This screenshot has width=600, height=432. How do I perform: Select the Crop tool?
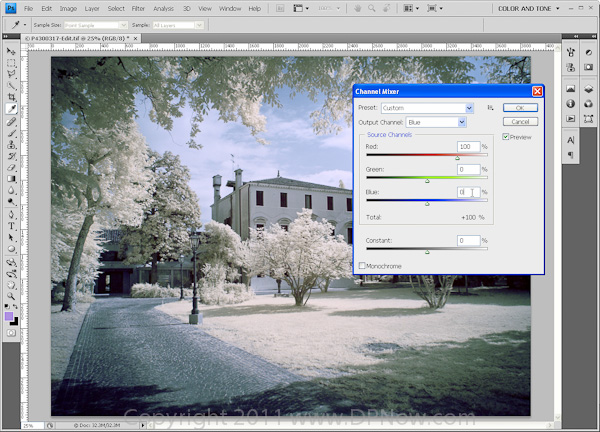pos(11,97)
